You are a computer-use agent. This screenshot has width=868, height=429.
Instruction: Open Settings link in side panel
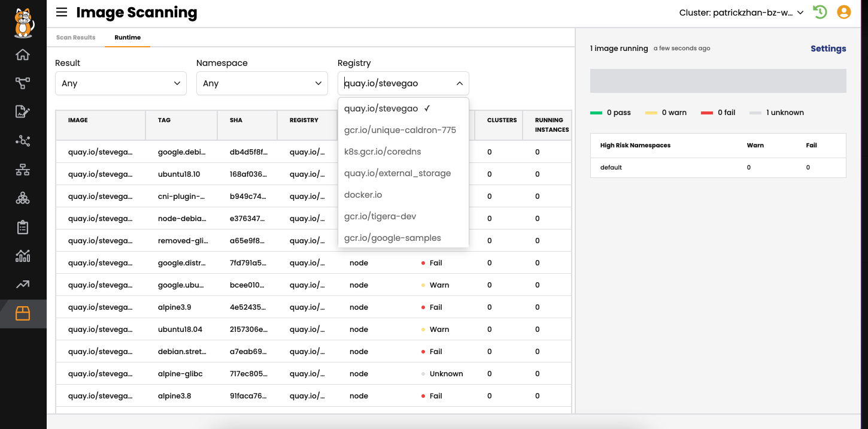(828, 49)
